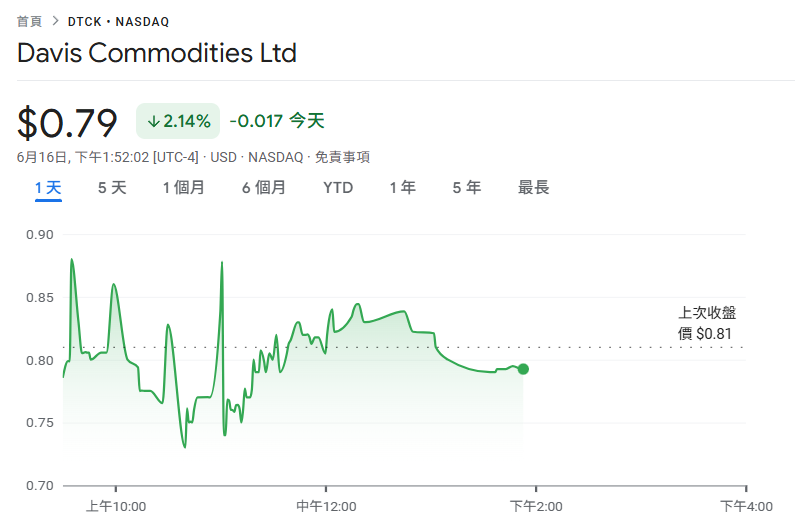Open the 免責事項 disclaimer link

342,157
